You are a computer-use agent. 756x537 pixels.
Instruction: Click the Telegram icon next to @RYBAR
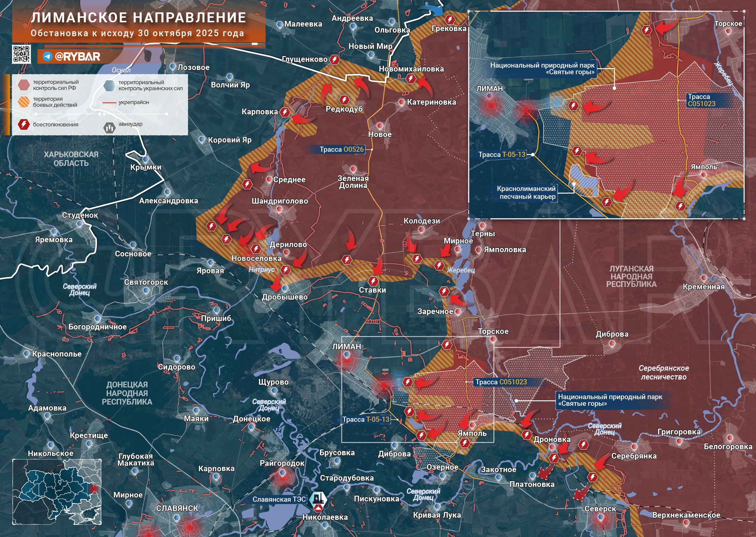point(48,56)
